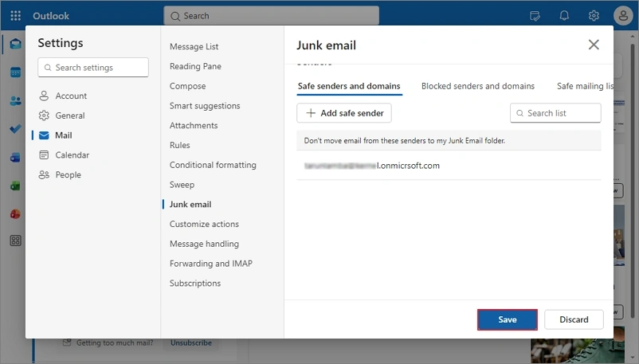Screen dimensions: 639x364
Task: Open the People icon in left rail
Action: coord(15,100)
